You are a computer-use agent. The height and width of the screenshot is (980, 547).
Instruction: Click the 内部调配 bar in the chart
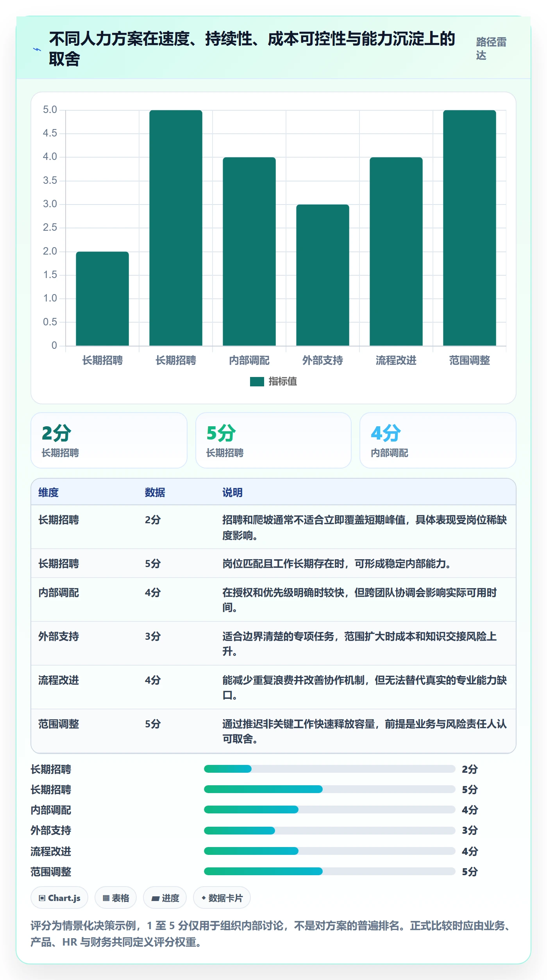249,251
